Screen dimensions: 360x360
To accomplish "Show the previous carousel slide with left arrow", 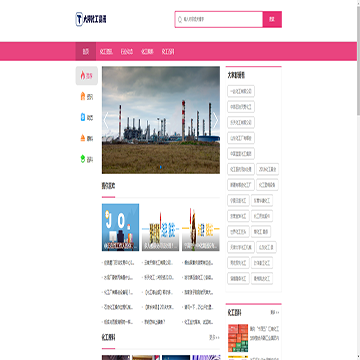I will click(x=106, y=120).
